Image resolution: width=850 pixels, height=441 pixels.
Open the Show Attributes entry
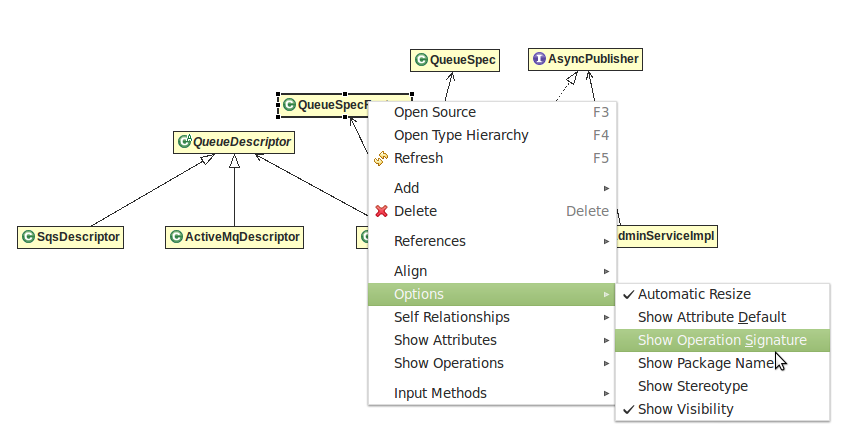tap(492, 340)
